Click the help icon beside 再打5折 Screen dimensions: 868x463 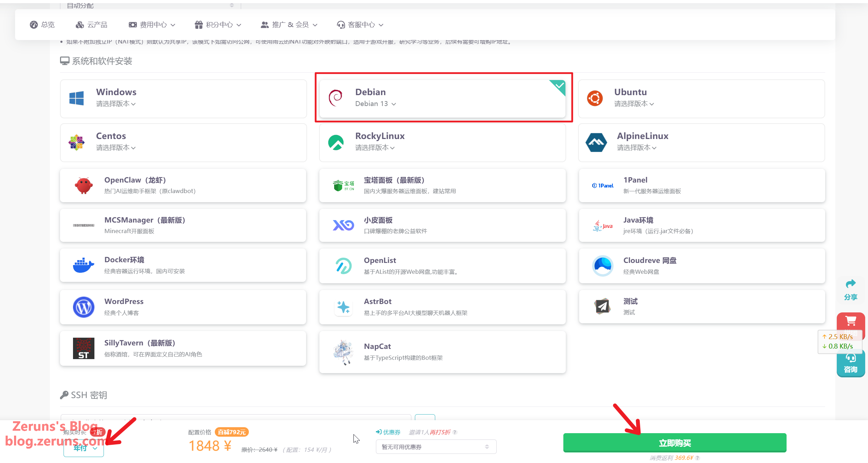point(455,432)
